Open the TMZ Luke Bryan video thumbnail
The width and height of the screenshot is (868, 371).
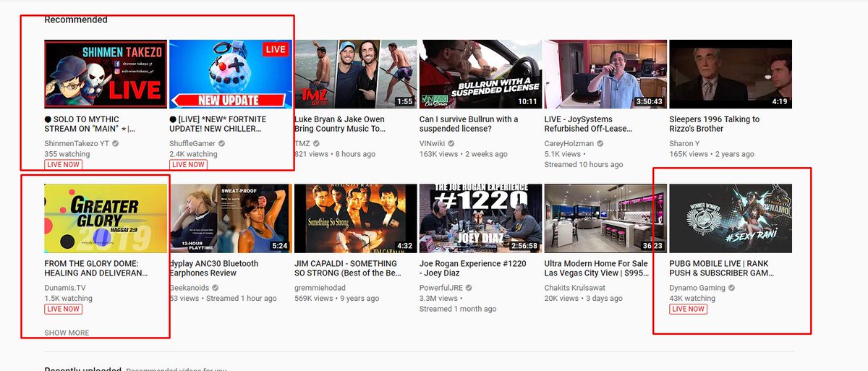click(x=356, y=74)
